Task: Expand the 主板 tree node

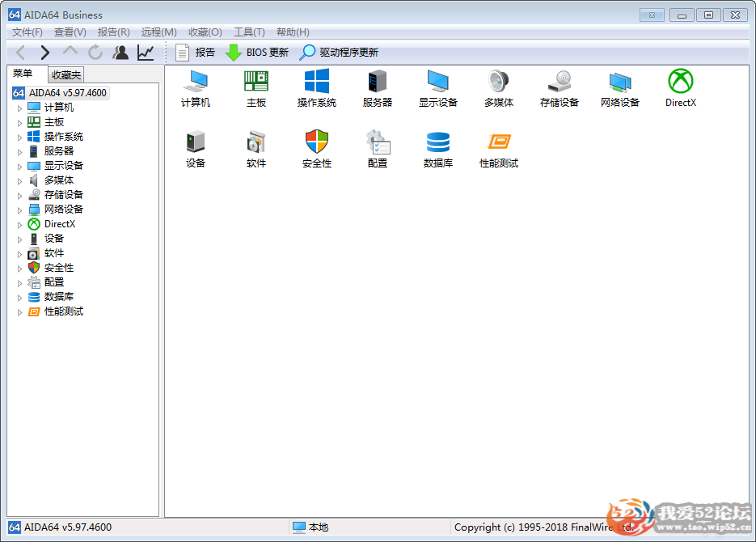Action: click(19, 123)
